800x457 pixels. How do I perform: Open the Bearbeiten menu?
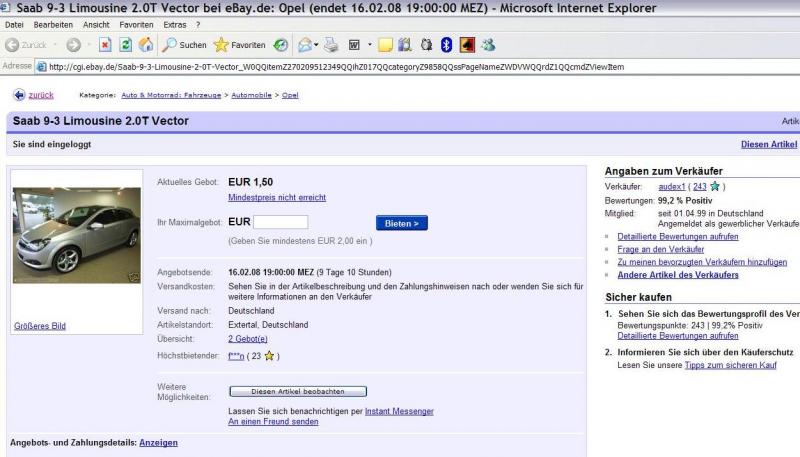pos(53,24)
